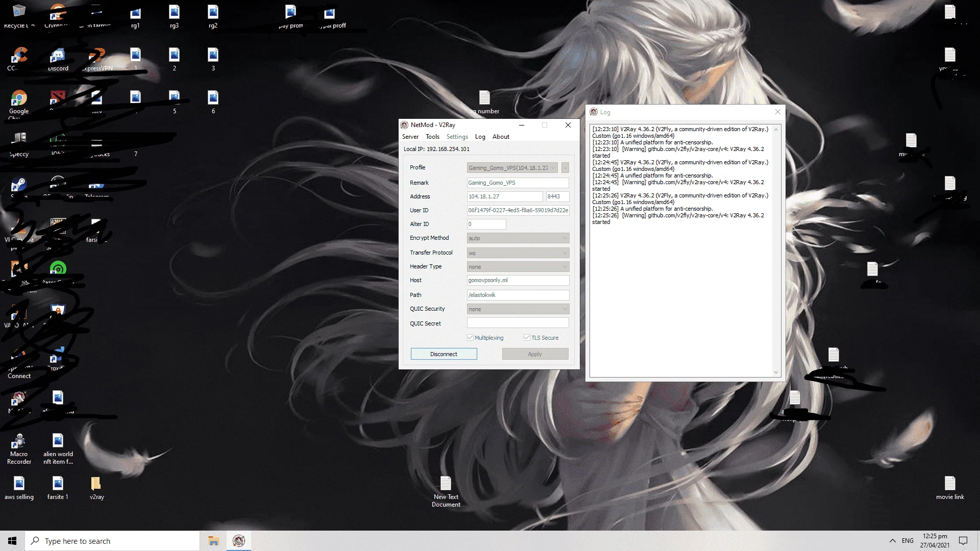The height and width of the screenshot is (551, 980).
Task: Click the Host input field
Action: click(518, 280)
